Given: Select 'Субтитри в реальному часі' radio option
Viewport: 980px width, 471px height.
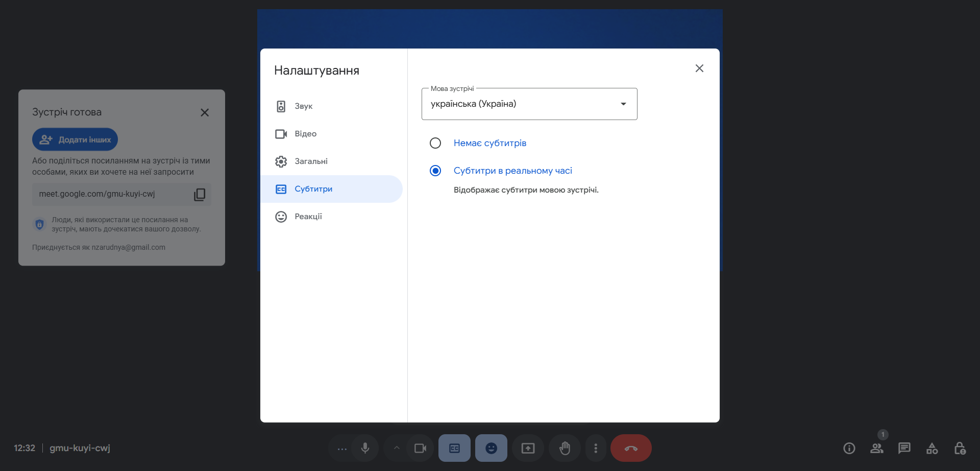Looking at the screenshot, I should click(x=435, y=171).
